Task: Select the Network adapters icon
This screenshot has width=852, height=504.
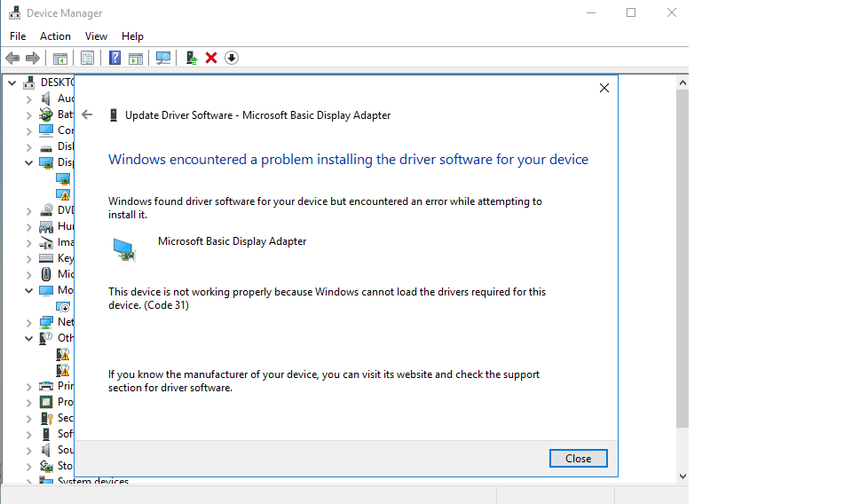Action: click(46, 322)
